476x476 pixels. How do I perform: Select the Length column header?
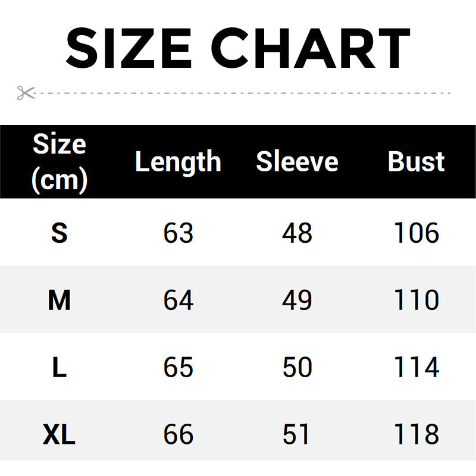pyautogui.click(x=178, y=162)
